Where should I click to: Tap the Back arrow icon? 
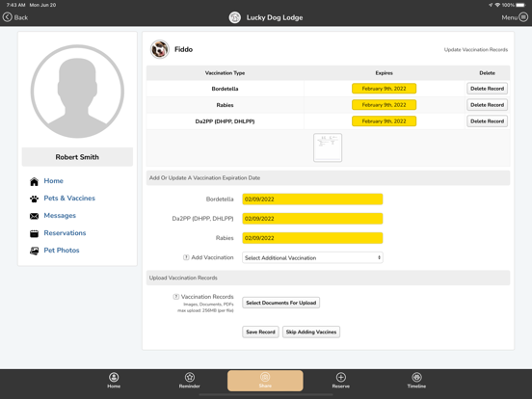click(7, 17)
